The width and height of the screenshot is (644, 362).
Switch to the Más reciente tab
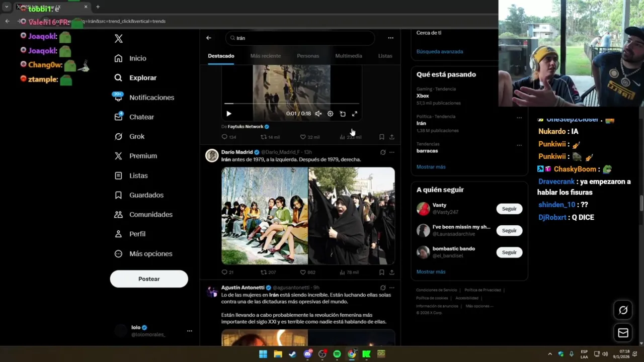[x=266, y=56]
